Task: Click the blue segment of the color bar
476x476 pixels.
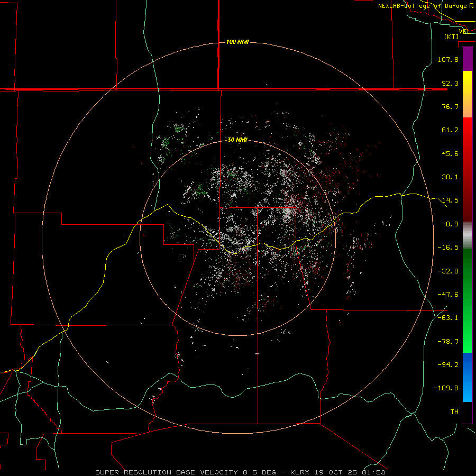Action: (467, 377)
